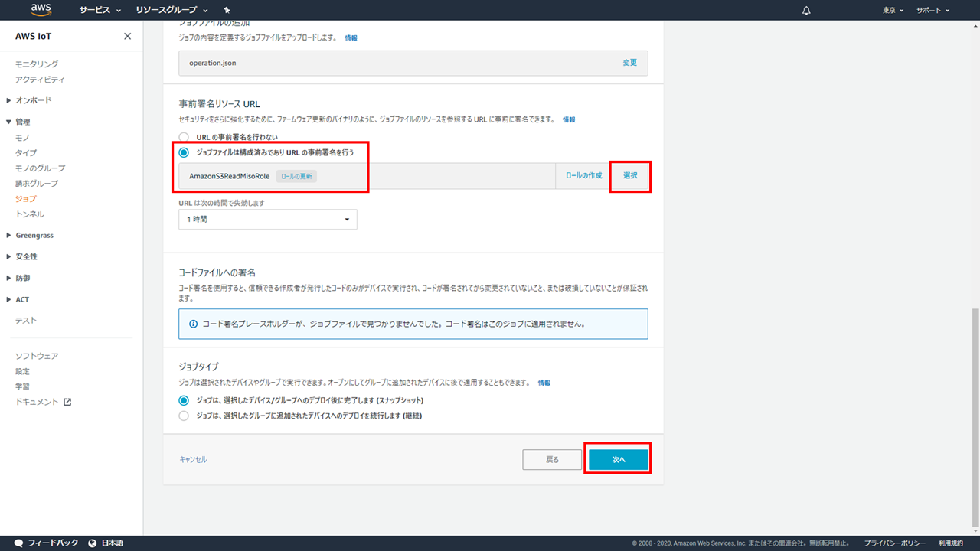Open the モノのグループ sidebar item
Screen dimensions: 980x551
(x=41, y=168)
